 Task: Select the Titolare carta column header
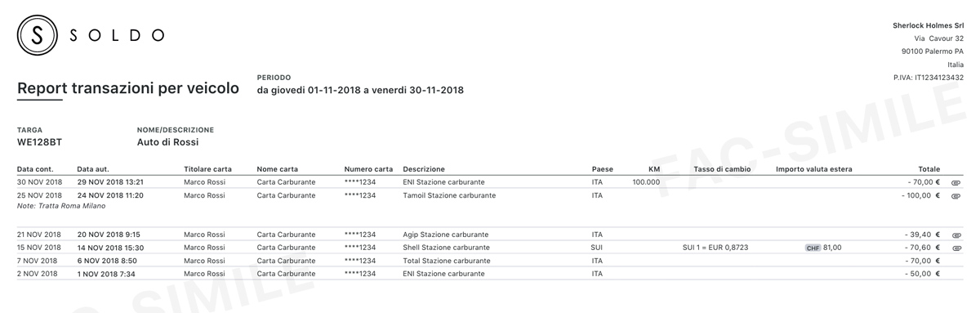pos(207,169)
